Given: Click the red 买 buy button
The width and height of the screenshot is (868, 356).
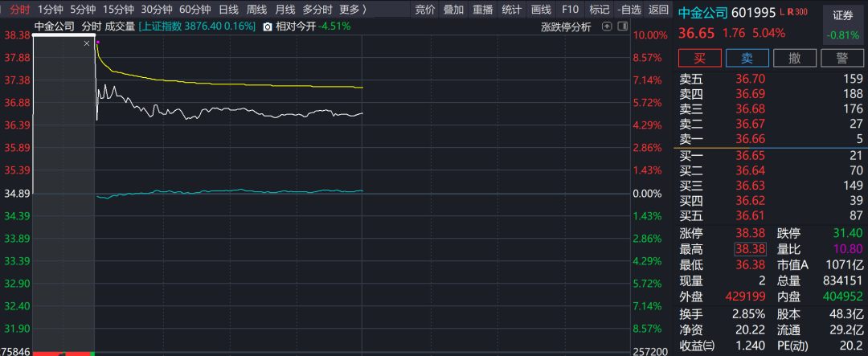Looking at the screenshot, I should click(x=700, y=58).
